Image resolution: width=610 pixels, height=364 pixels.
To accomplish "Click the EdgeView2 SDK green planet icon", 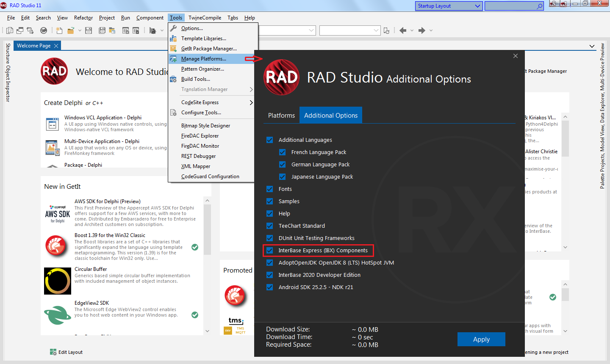I will (58, 315).
